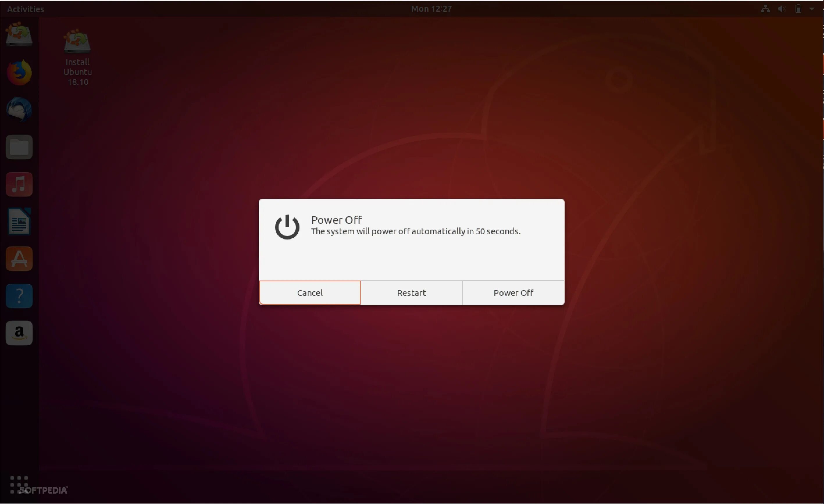Open Firefox from the dock
Screen dimensions: 824x504
pos(19,73)
